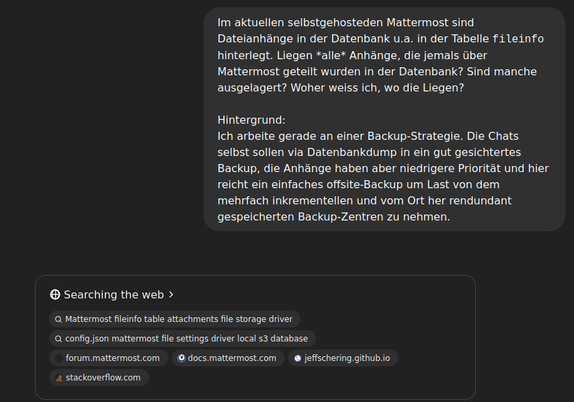This screenshot has height=402, width=574.
Task: Click the jeffschering.github.io favicon
Action: [298, 358]
